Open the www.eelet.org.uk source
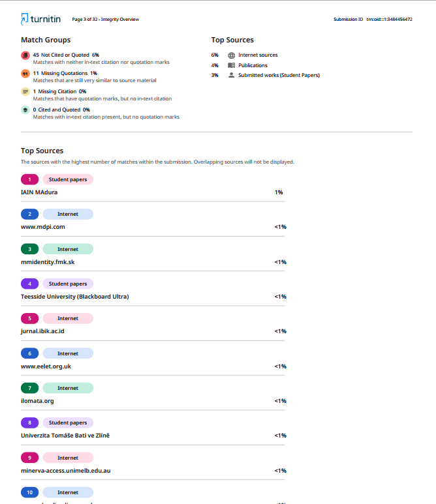This screenshot has height=504, width=436. (46, 366)
